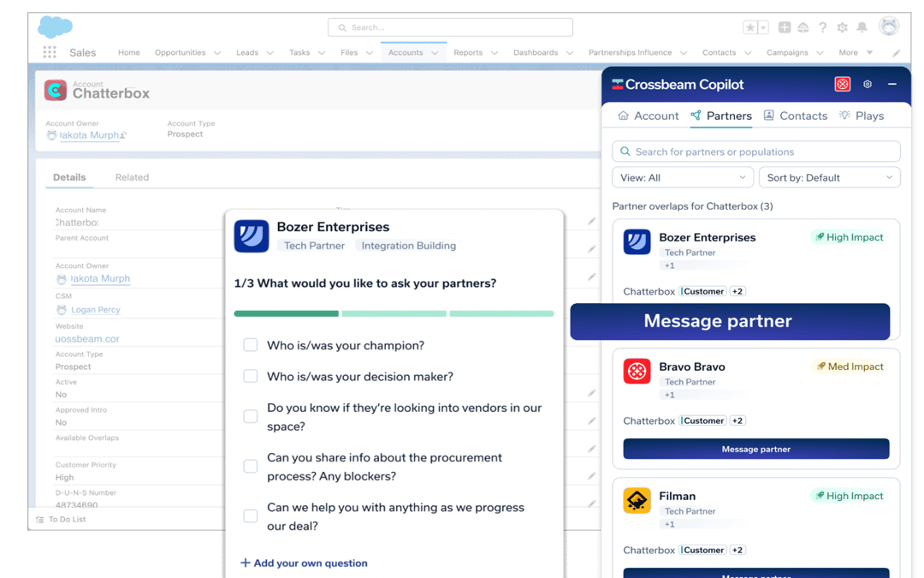Click the green question progress bar
The height and width of the screenshot is (578, 924).
point(286,314)
